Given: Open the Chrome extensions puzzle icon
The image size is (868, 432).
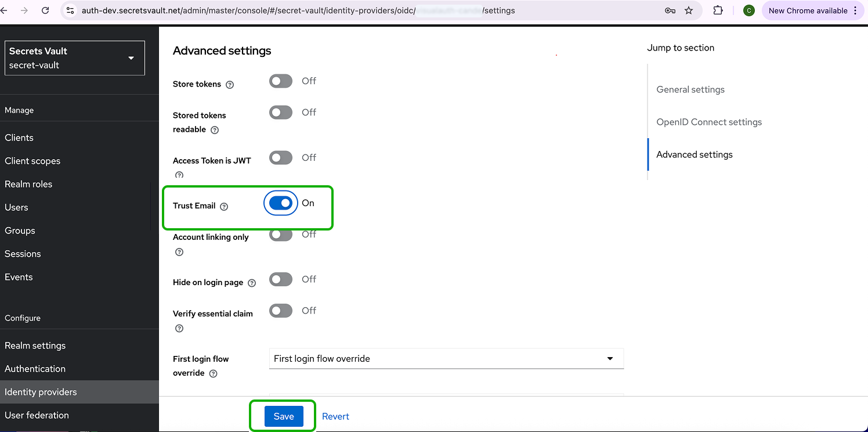Looking at the screenshot, I should (x=718, y=10).
